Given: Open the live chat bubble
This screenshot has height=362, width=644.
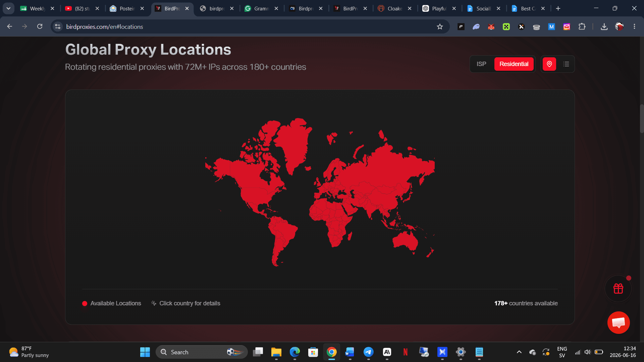Looking at the screenshot, I should tap(619, 322).
